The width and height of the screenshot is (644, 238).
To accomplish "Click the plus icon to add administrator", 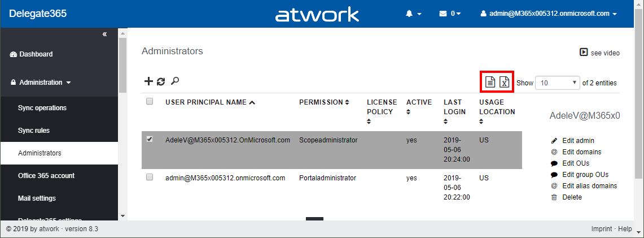I will pos(148,81).
